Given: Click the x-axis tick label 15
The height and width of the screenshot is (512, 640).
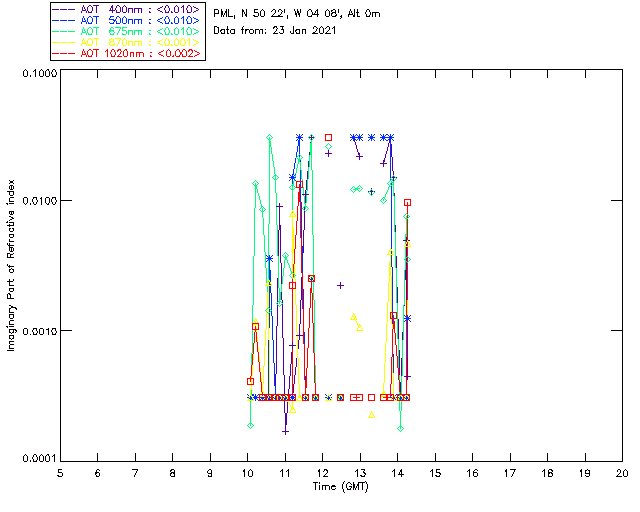Looking at the screenshot, I should 435,474.
